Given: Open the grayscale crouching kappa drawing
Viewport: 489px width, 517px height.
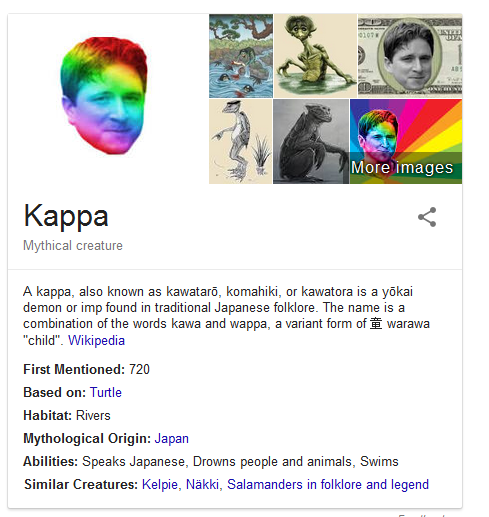Looking at the screenshot, I should point(311,141).
